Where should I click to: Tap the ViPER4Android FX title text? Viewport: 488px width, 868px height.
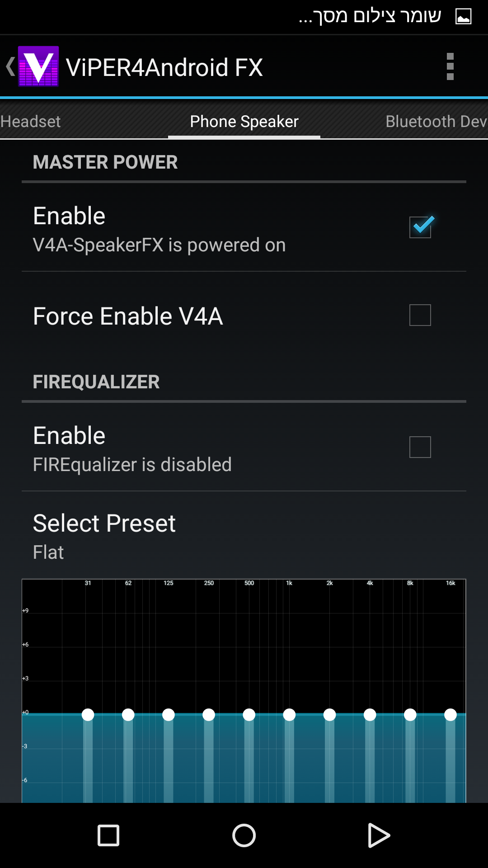[164, 67]
